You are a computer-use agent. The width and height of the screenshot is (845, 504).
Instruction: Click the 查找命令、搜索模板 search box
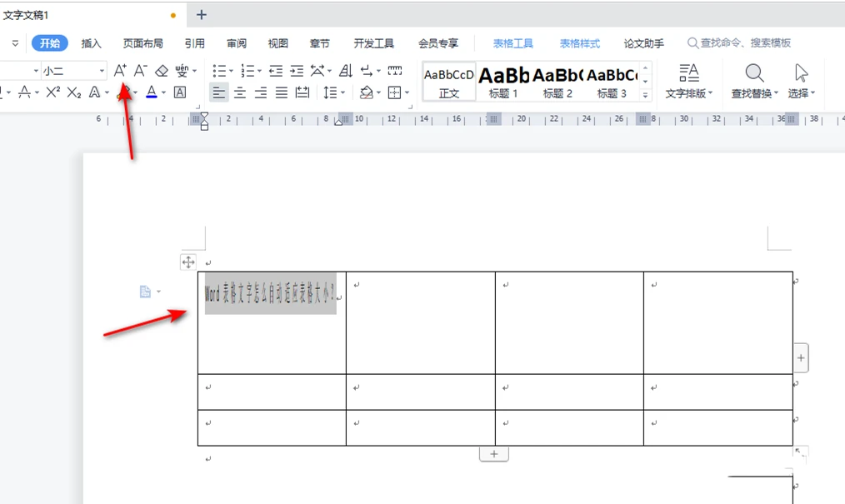pyautogui.click(x=739, y=43)
